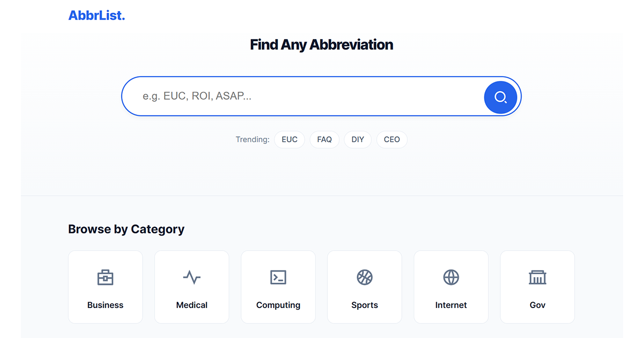644x338 pixels.
Task: Open the Internet category label
Action: (451, 305)
